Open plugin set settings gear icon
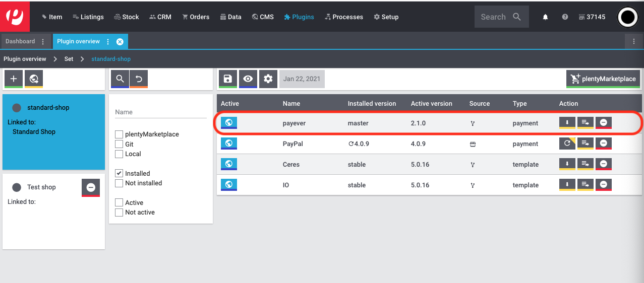This screenshot has width=644, height=283. [x=268, y=79]
